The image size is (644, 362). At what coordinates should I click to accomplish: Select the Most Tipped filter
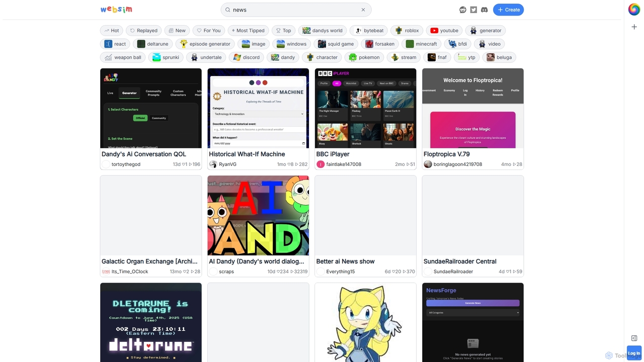click(248, 30)
